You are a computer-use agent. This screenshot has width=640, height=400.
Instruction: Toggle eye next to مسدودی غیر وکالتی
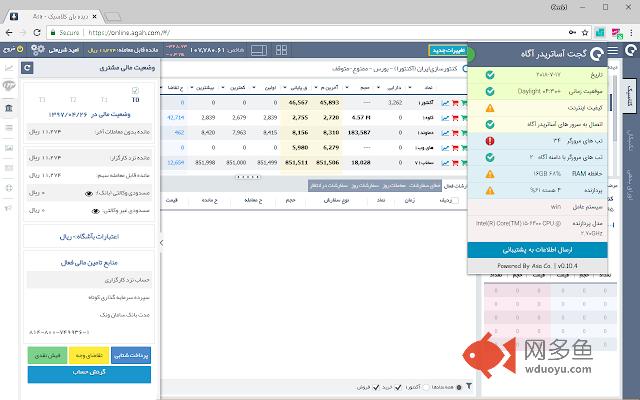pyautogui.click(x=96, y=211)
